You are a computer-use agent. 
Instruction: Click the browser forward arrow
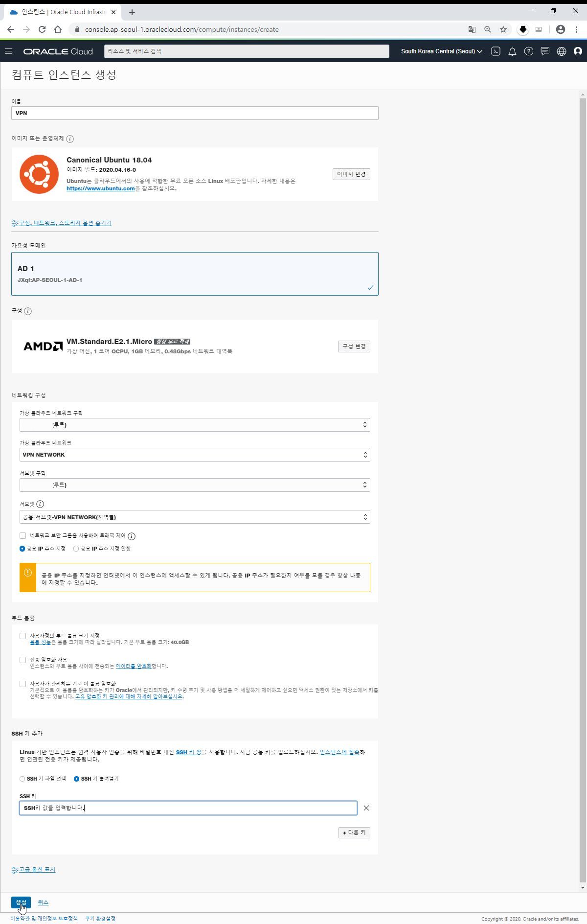click(x=26, y=29)
